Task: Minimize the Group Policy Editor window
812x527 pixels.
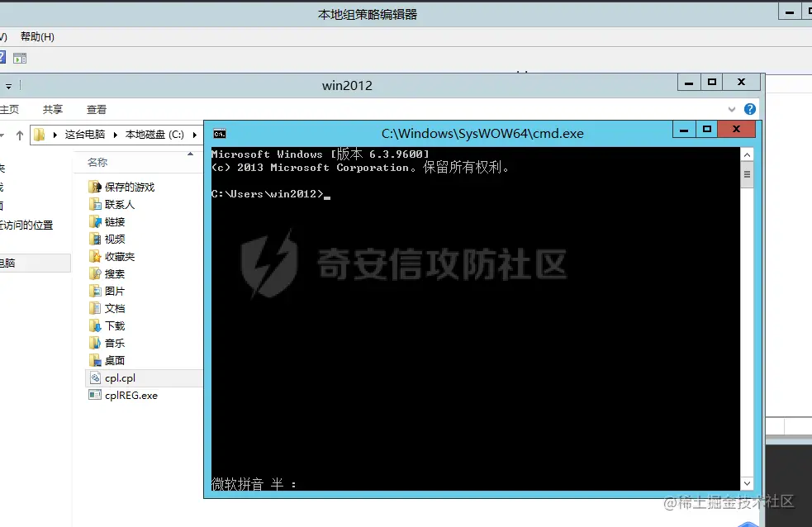Action: coord(790,12)
